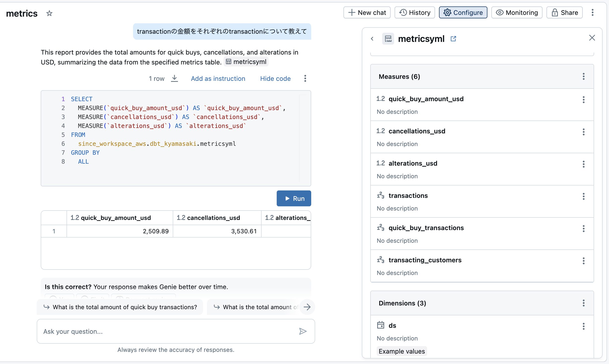The width and height of the screenshot is (609, 364).
Task: Open chat History
Action: (x=414, y=12)
